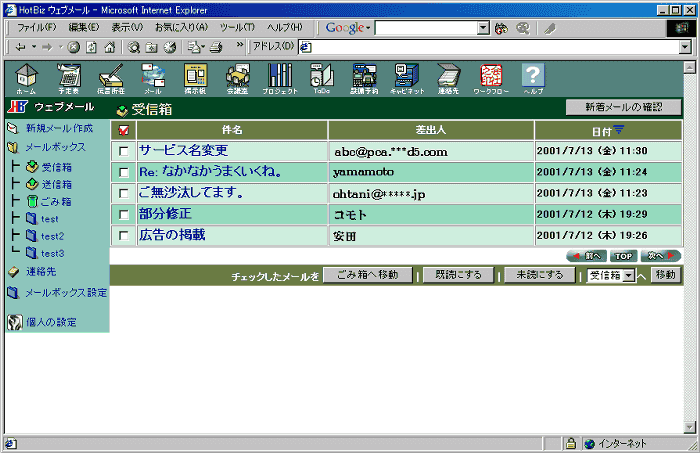
Task: Open the ワークフロー workflow stamp icon
Action: pyautogui.click(x=491, y=78)
